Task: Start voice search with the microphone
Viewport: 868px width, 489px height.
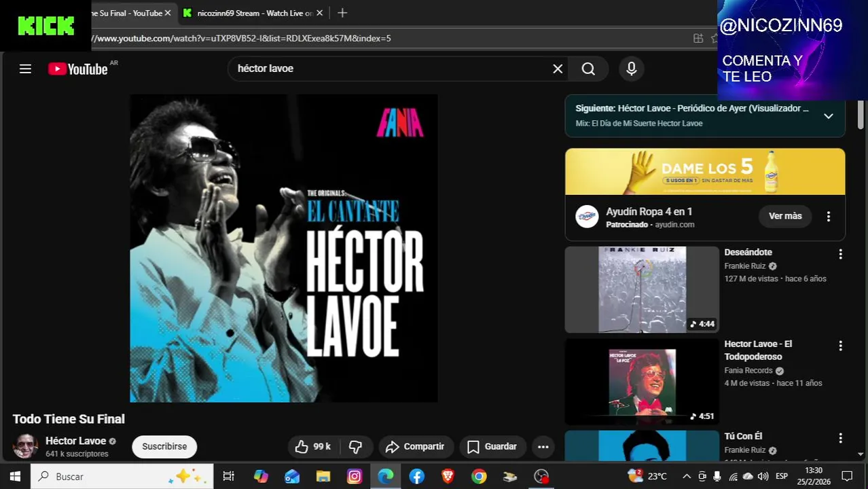Action: (x=632, y=69)
